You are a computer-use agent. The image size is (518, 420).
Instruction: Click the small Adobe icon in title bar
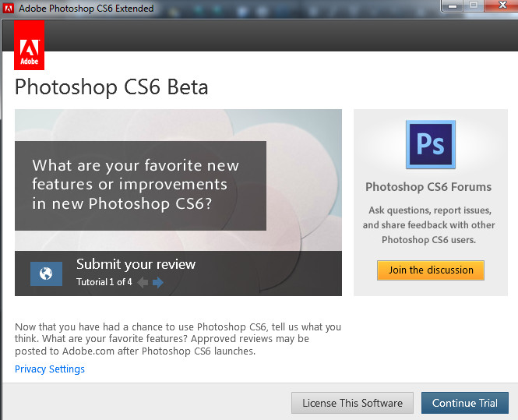(x=9, y=9)
